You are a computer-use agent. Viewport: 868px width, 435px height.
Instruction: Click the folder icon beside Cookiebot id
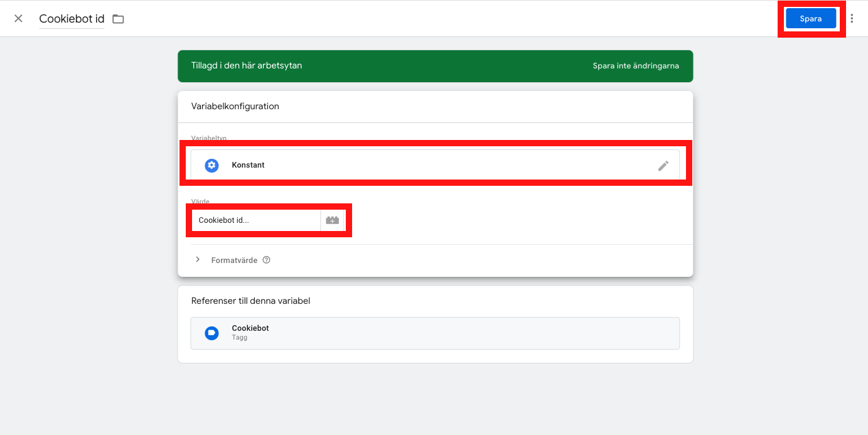click(x=118, y=19)
